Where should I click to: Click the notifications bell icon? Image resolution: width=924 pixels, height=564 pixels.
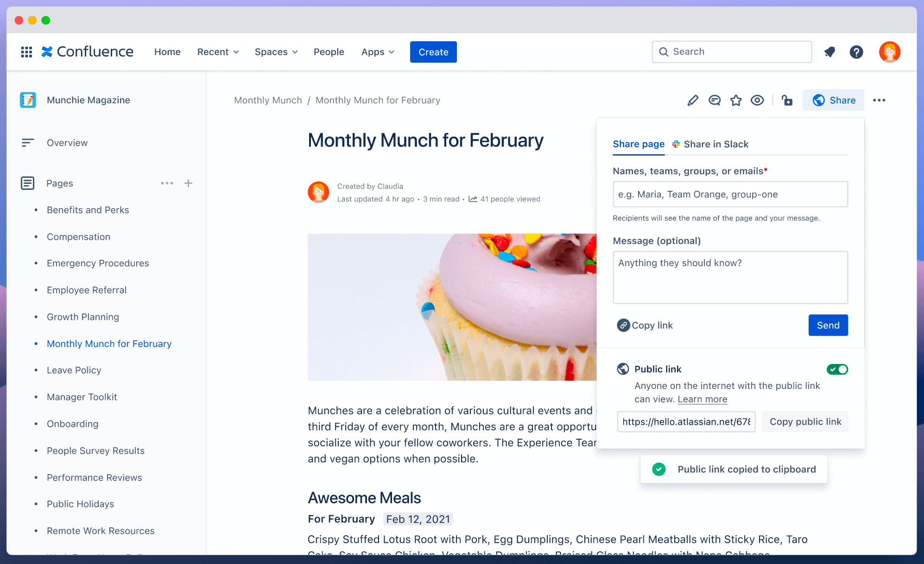tap(829, 51)
